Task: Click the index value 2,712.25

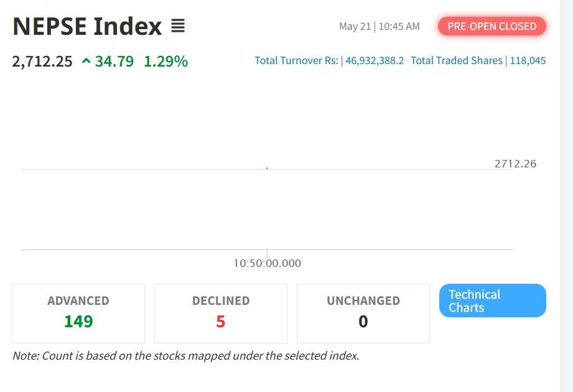Action: pos(42,61)
